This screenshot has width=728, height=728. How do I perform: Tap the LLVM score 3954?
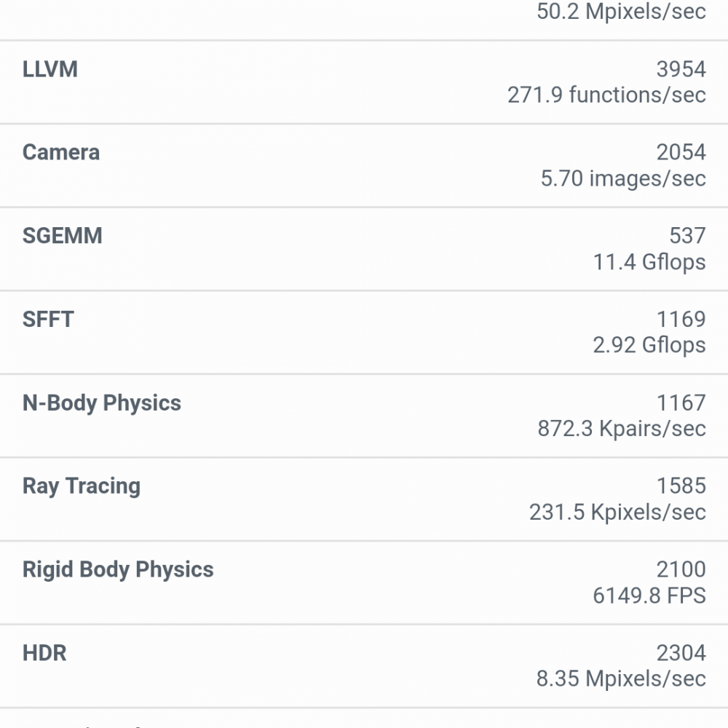pyautogui.click(x=681, y=69)
